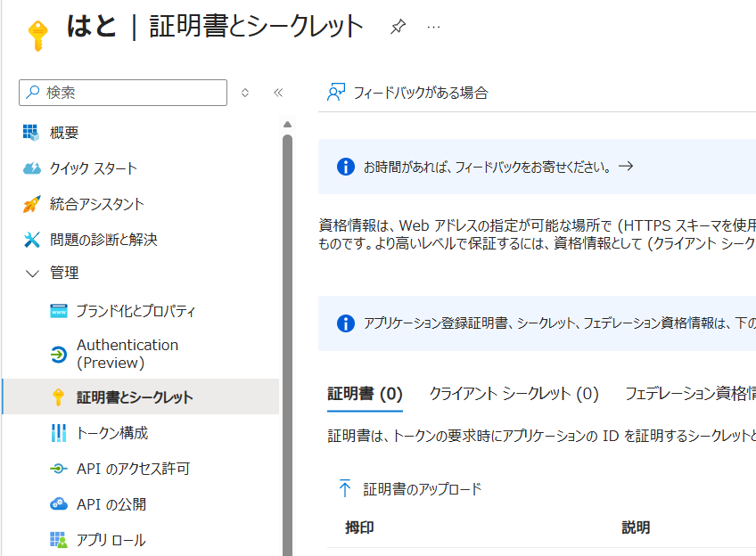Click the sidebar vertical scrollbar thumb
The image size is (756, 556).
tap(287, 345)
